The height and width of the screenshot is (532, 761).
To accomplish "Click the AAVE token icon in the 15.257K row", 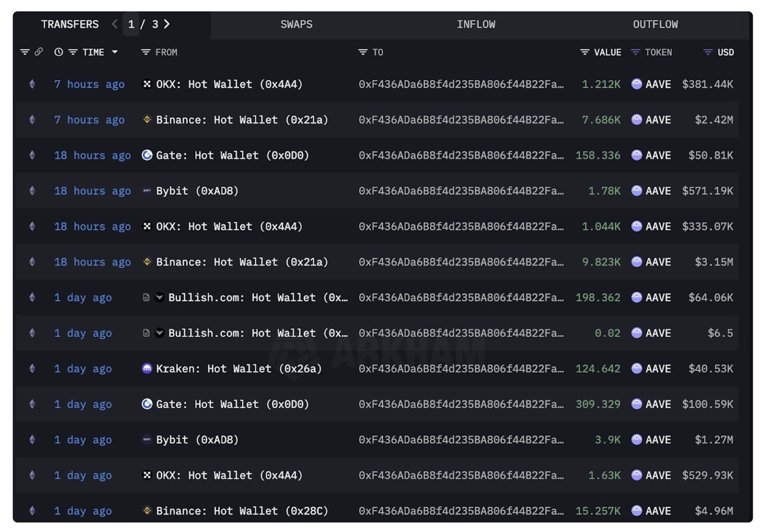I will tap(637, 511).
